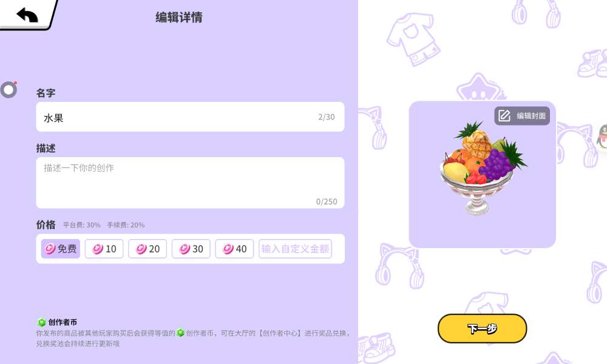Viewport: 607px width, 364px height.
Task: Click the fruit bowl cover thumbnail
Action: click(x=483, y=168)
